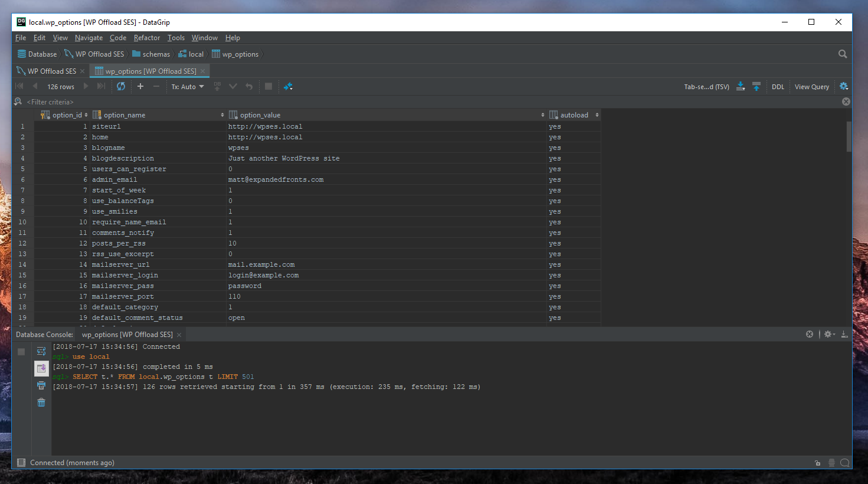Click the DDL button
Viewport: 868px width, 484px height.
(778, 87)
